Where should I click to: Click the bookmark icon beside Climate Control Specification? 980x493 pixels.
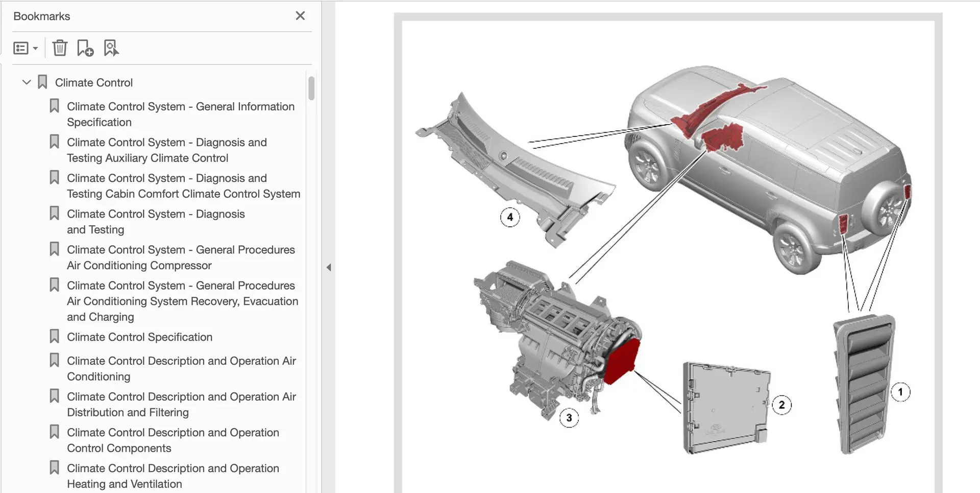pos(54,337)
